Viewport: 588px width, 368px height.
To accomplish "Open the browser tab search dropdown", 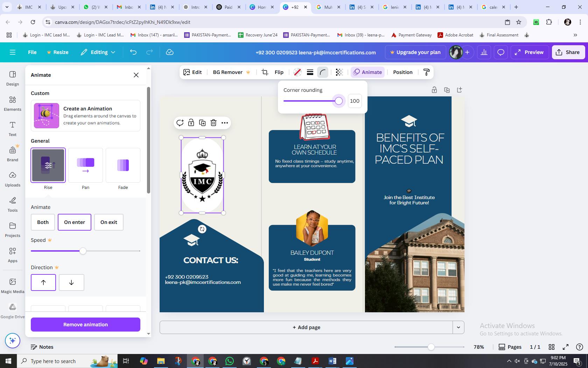I will (x=7, y=7).
